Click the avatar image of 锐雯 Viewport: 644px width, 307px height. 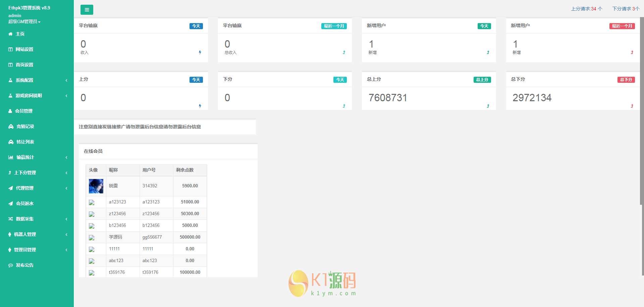96,186
